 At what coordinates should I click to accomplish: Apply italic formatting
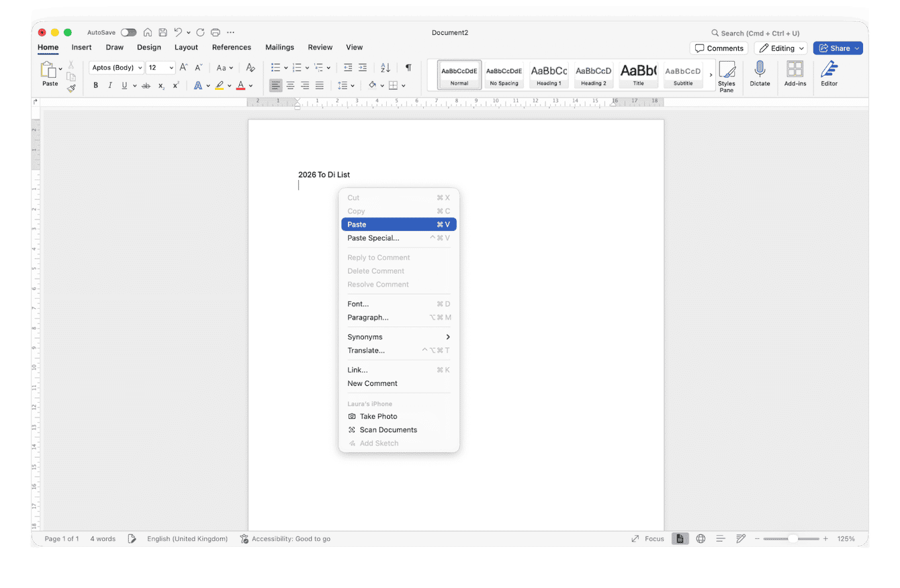point(109,85)
